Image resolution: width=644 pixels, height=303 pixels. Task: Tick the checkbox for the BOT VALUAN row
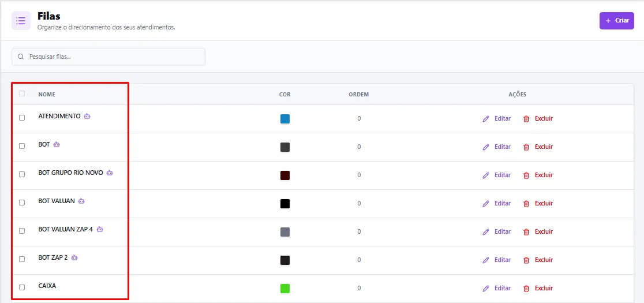pos(22,203)
